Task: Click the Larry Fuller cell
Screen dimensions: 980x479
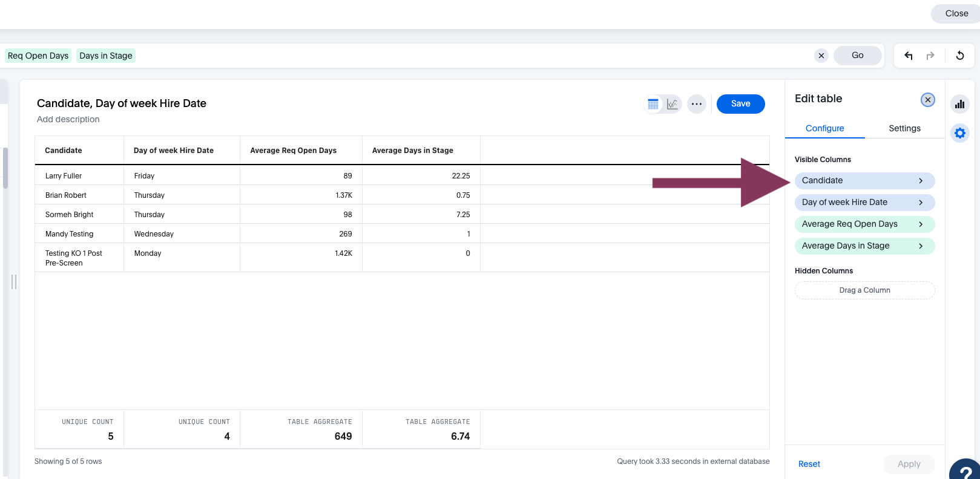Action: pyautogui.click(x=79, y=176)
